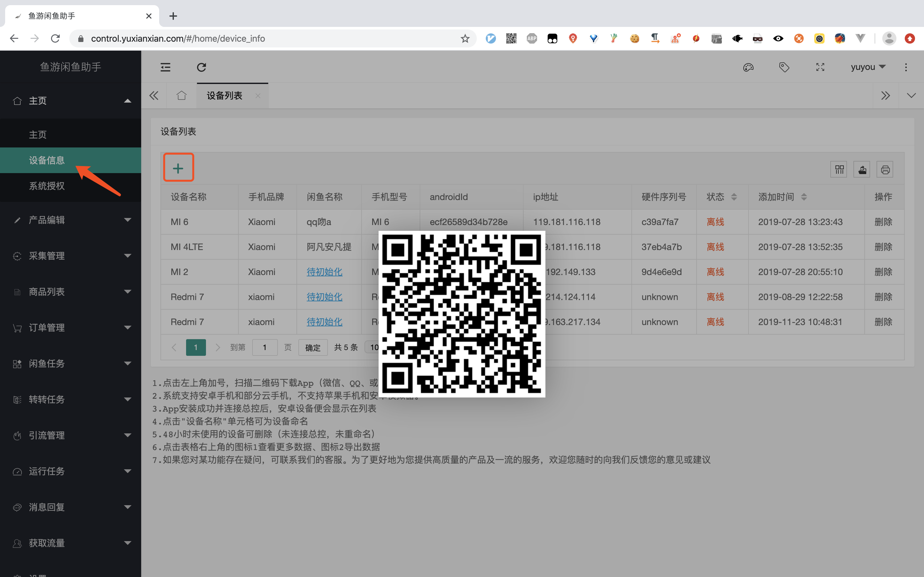
Task: Click the green plus add-device button
Action: [x=178, y=168]
